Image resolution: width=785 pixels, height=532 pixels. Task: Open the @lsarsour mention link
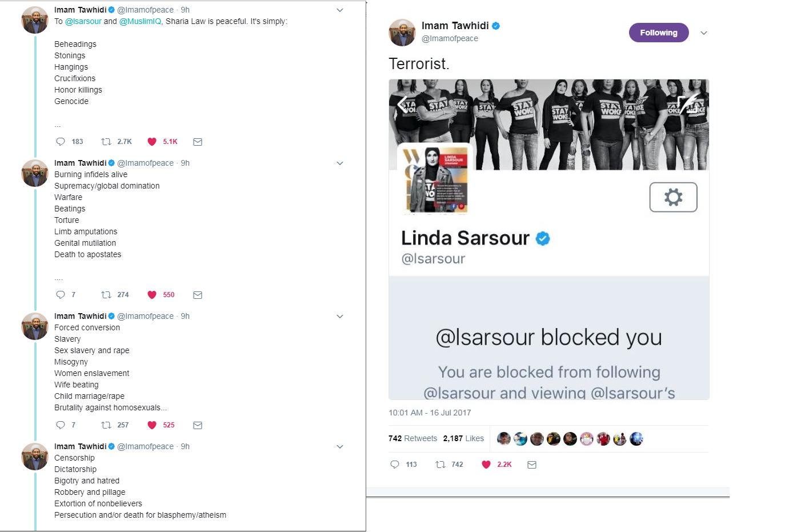[83, 21]
